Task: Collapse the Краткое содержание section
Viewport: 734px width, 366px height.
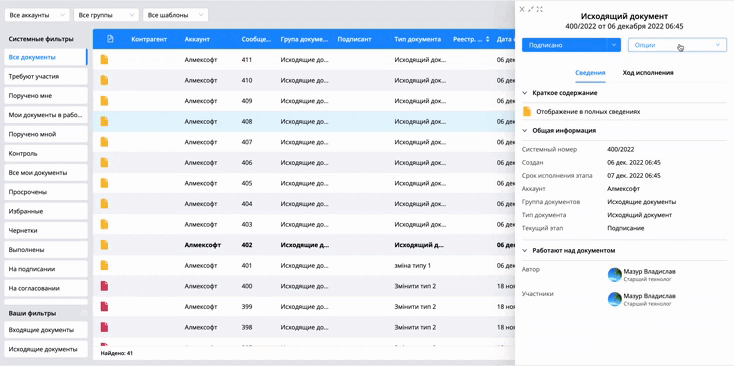Action: click(525, 93)
